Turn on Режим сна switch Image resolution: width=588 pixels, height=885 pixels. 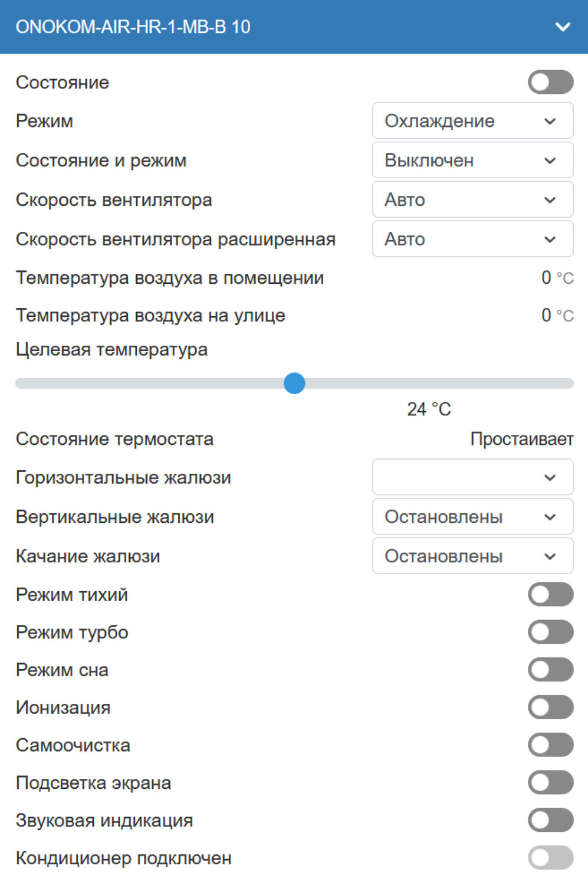[550, 670]
